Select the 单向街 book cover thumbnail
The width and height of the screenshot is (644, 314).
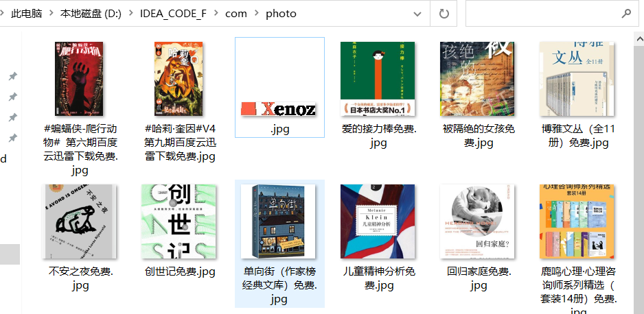coord(278,221)
